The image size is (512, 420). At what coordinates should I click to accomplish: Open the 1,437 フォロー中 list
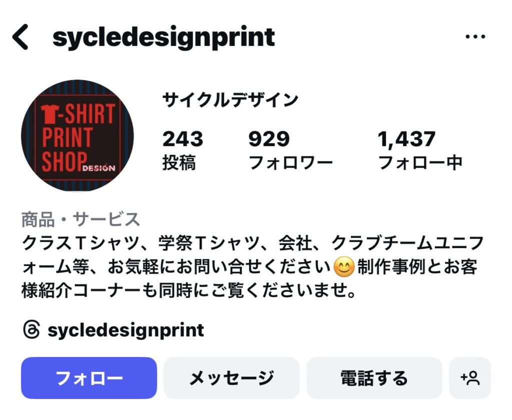tap(419, 150)
